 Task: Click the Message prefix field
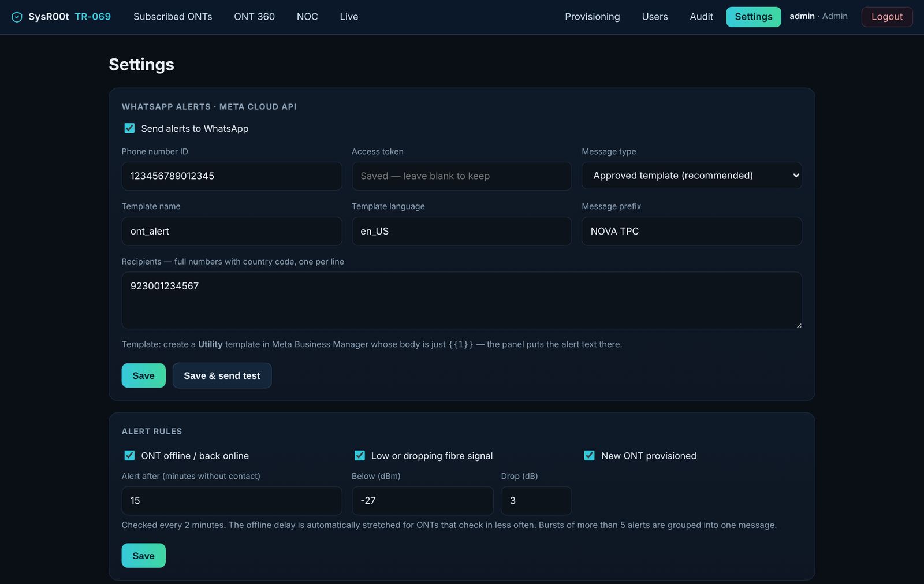click(691, 231)
